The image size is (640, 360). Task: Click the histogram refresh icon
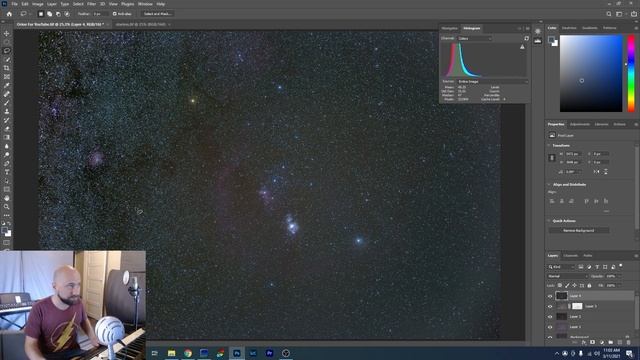tap(527, 38)
